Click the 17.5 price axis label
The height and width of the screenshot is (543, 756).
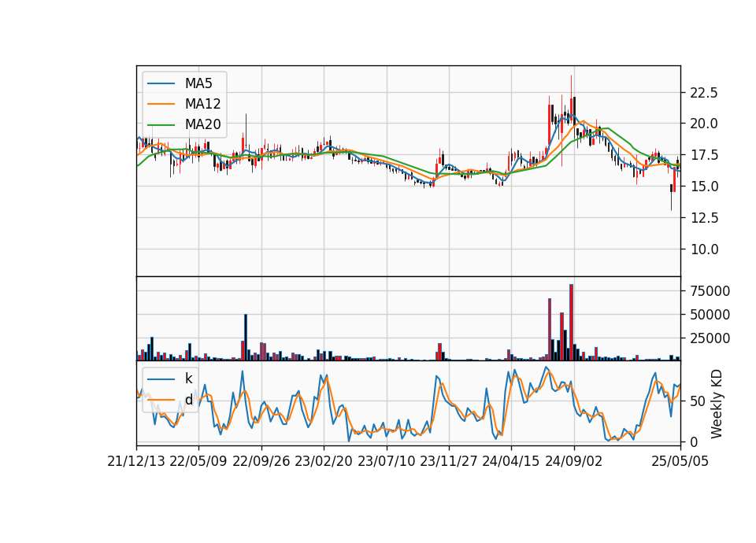(704, 155)
